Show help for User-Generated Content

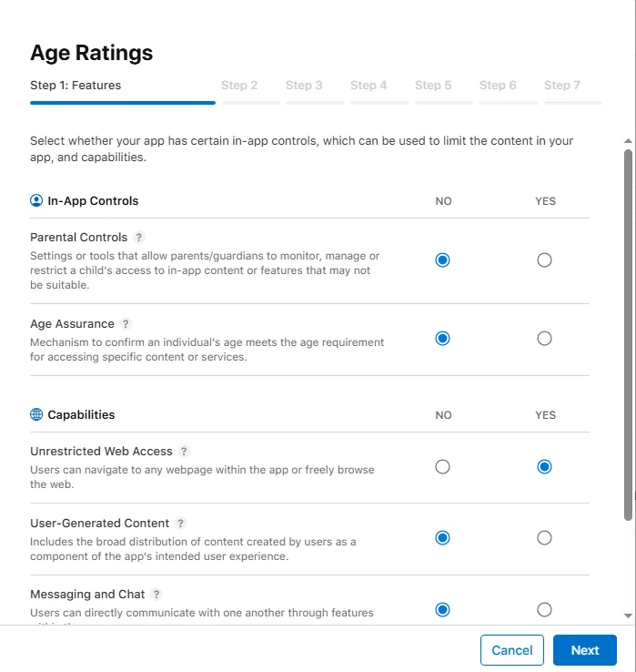(180, 524)
